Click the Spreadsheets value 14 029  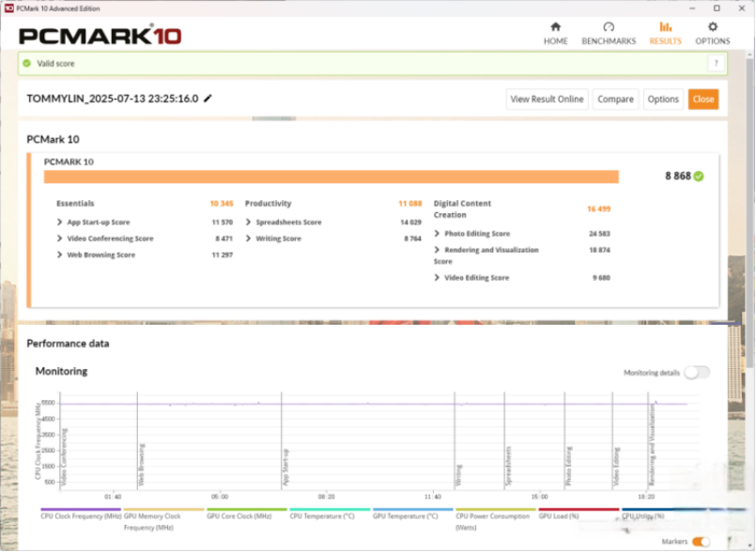tap(410, 222)
